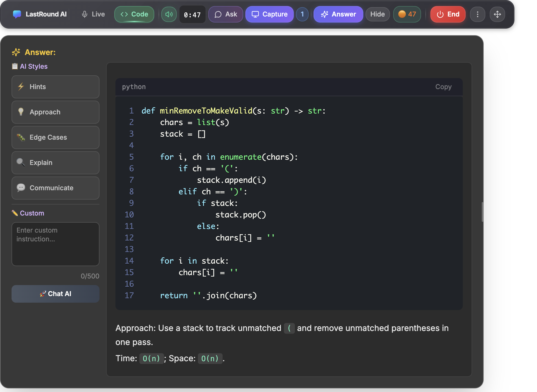Select the Edge Cases AI style
The width and height of the screenshot is (537, 392).
pyautogui.click(x=56, y=137)
